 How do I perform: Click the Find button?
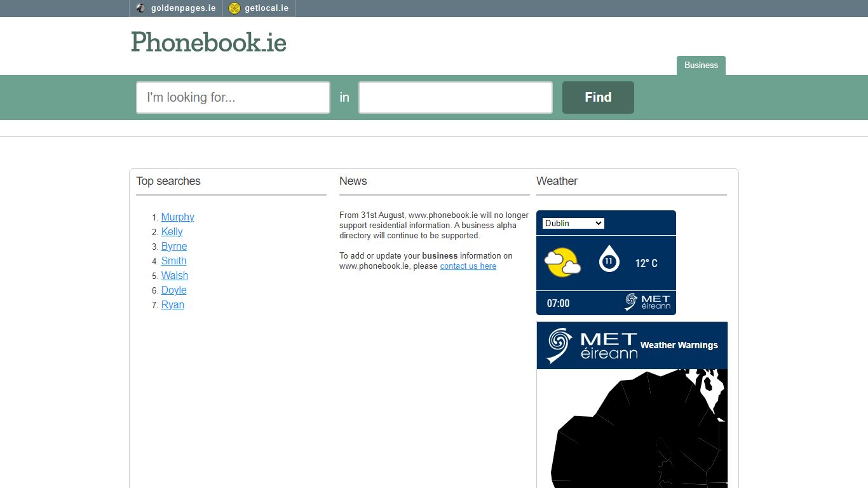[x=598, y=97]
